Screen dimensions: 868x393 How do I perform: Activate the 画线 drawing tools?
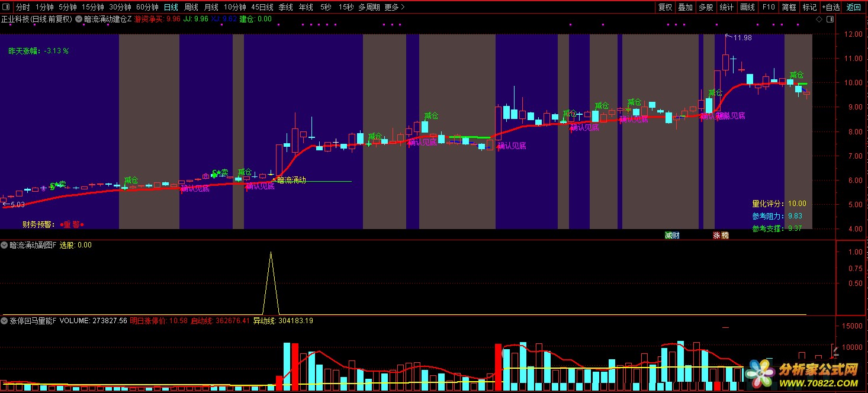[748, 7]
